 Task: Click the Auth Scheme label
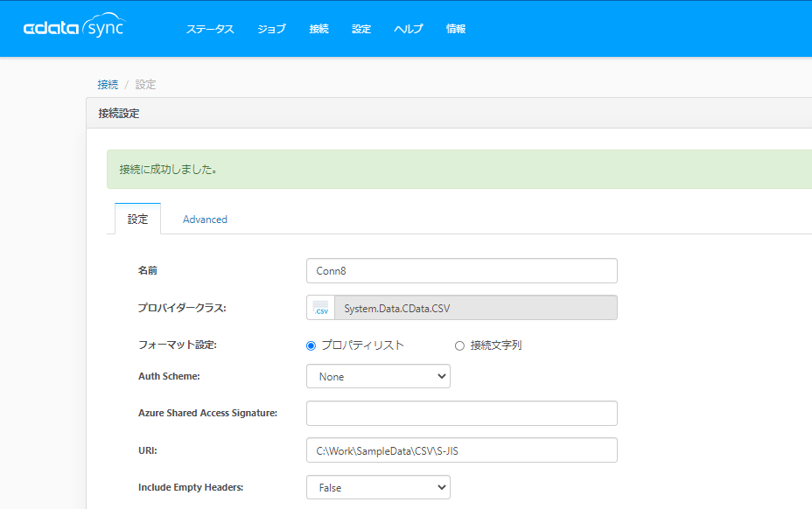(169, 376)
